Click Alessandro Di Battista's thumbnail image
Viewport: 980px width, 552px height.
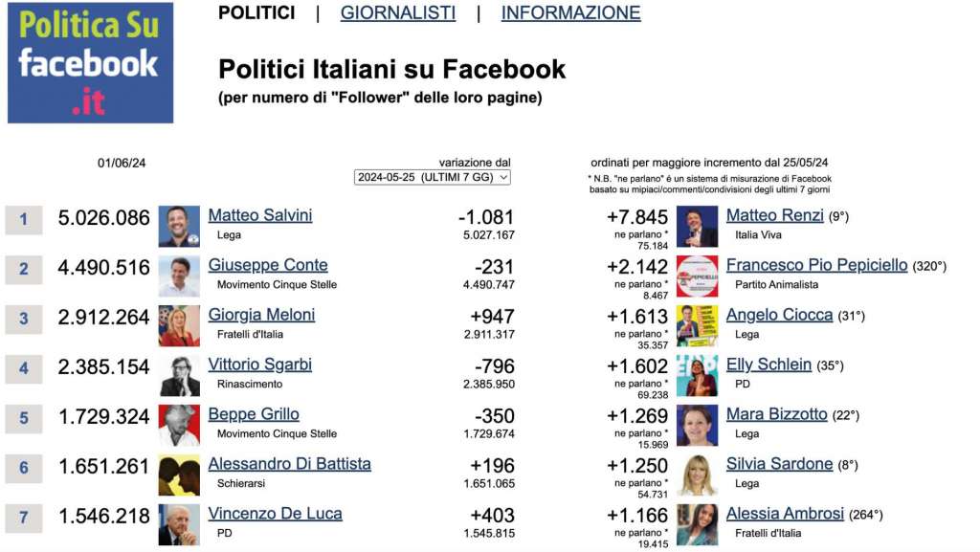[179, 475]
